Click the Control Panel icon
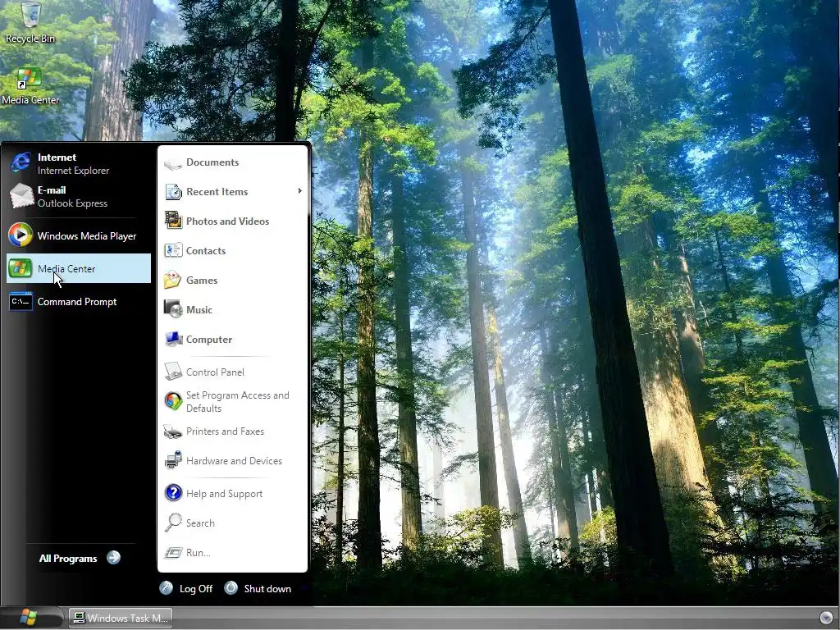The height and width of the screenshot is (630, 840). click(173, 372)
